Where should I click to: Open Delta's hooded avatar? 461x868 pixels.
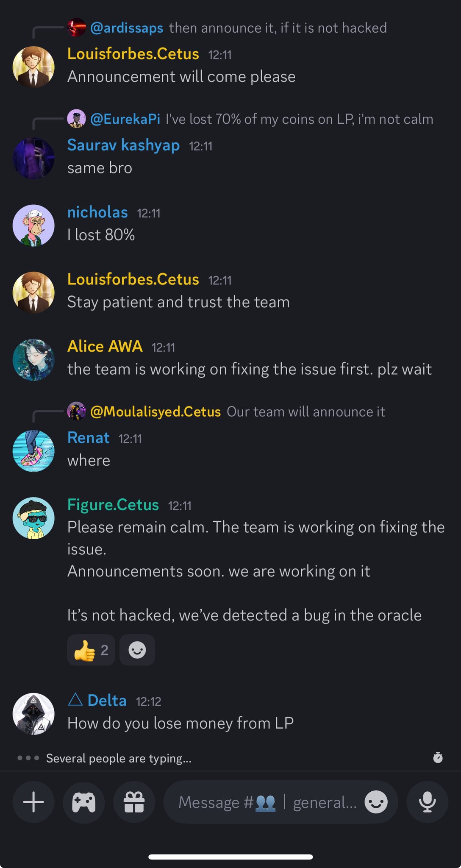coord(33,714)
